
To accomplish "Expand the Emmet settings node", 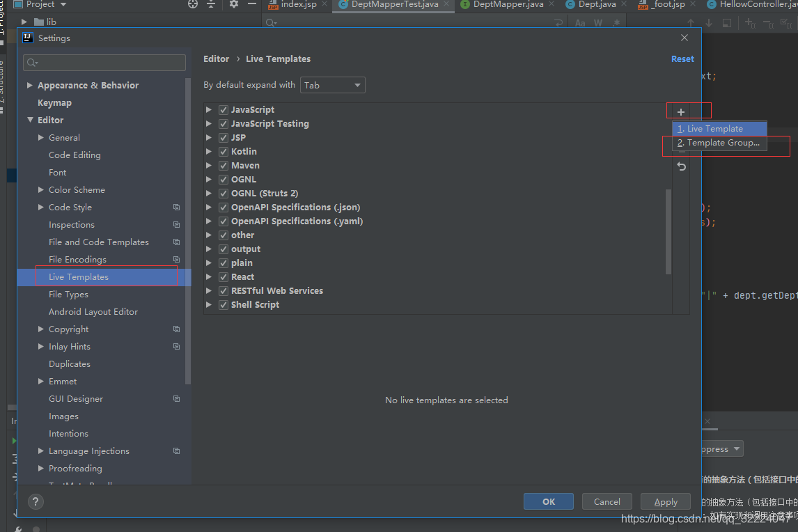I will tap(40, 382).
